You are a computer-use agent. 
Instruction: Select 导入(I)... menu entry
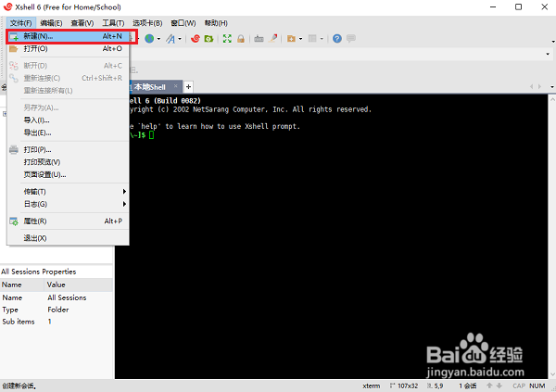(x=68, y=120)
